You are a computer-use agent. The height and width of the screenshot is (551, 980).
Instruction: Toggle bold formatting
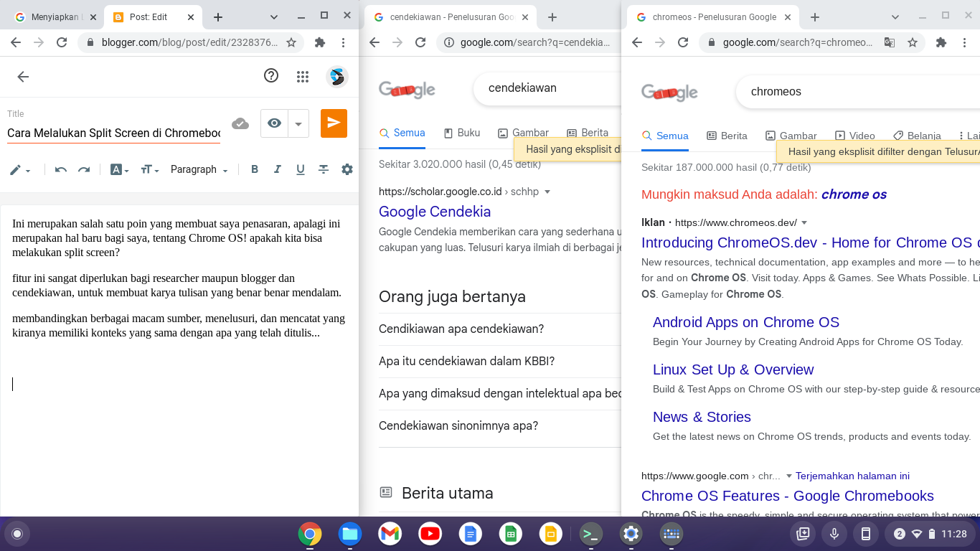(x=254, y=170)
